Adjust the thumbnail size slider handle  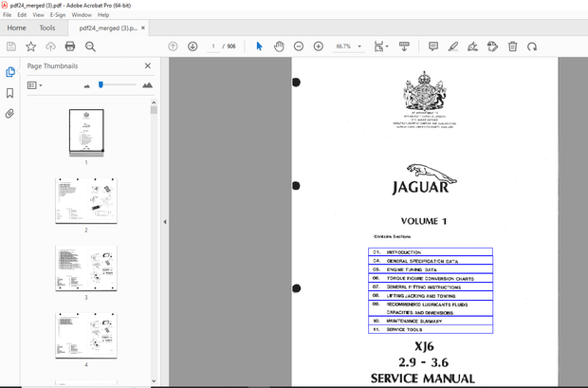pos(101,85)
